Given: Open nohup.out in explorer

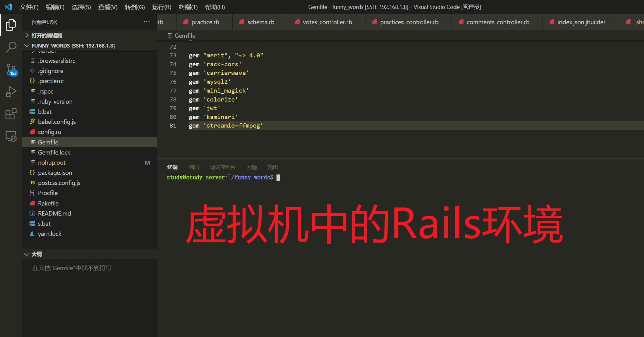Looking at the screenshot, I should (90, 162).
